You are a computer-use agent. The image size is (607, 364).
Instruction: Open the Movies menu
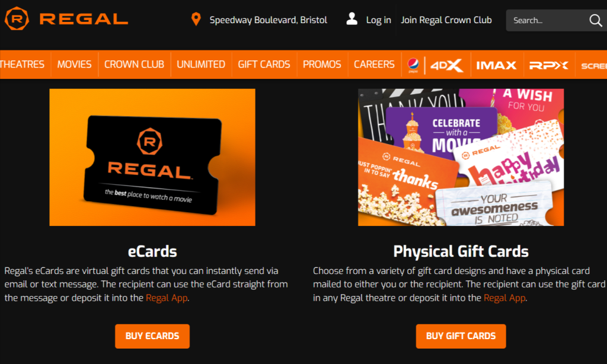pos(74,64)
